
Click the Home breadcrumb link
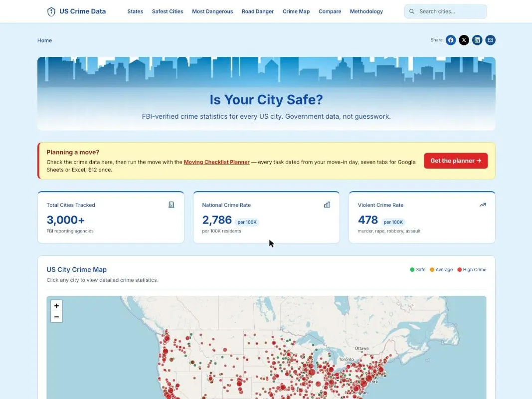coord(44,40)
